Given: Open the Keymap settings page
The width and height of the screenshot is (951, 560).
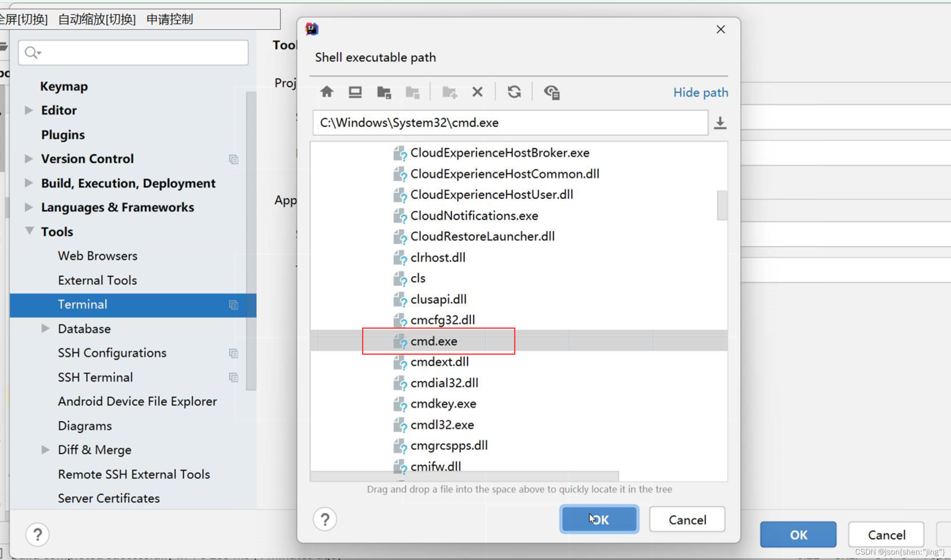Looking at the screenshot, I should [64, 86].
